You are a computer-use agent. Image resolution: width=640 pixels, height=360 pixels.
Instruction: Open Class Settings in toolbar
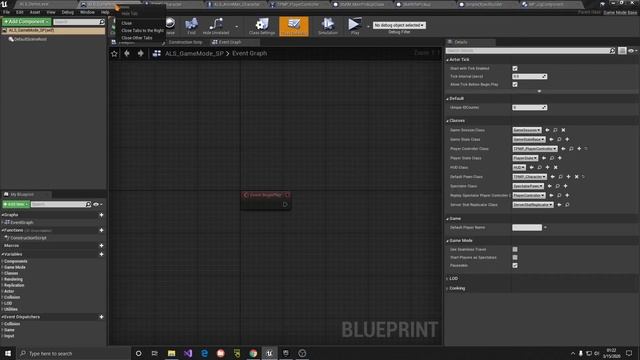click(262, 26)
